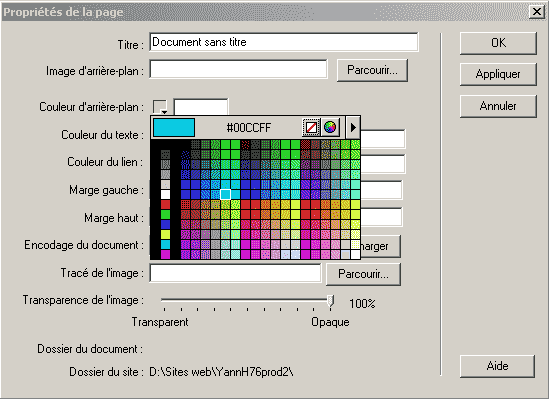Open the palette flyout menu arrow
549x399 pixels.
pos(353,127)
